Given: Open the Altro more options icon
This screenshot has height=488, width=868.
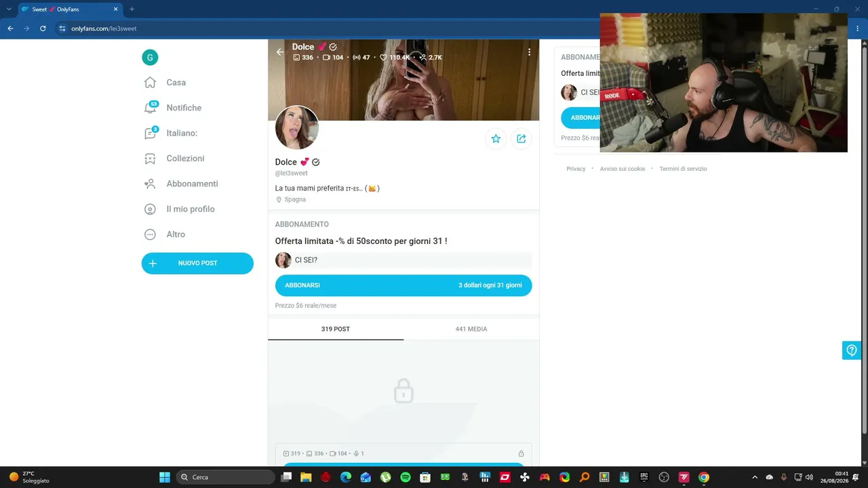Looking at the screenshot, I should (150, 235).
